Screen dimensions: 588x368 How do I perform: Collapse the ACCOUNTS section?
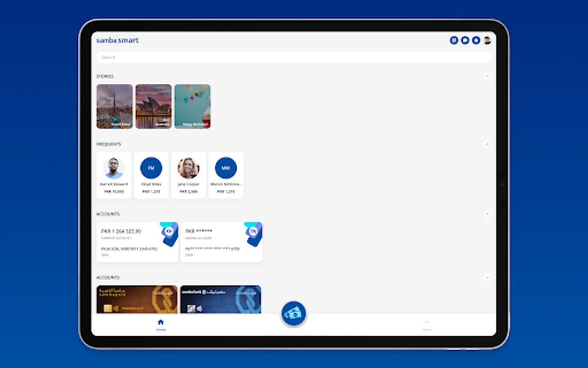pos(488,214)
